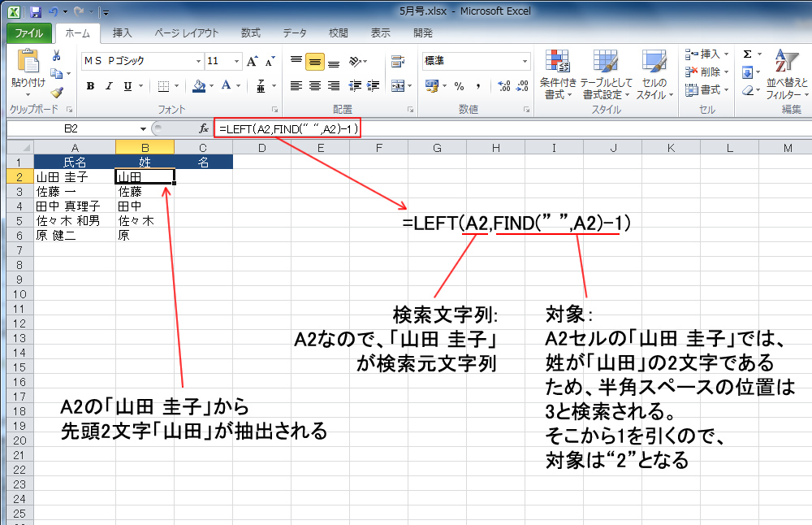
Task: Open the 並べ替えとフィルター dropdown
Action: pos(787,75)
